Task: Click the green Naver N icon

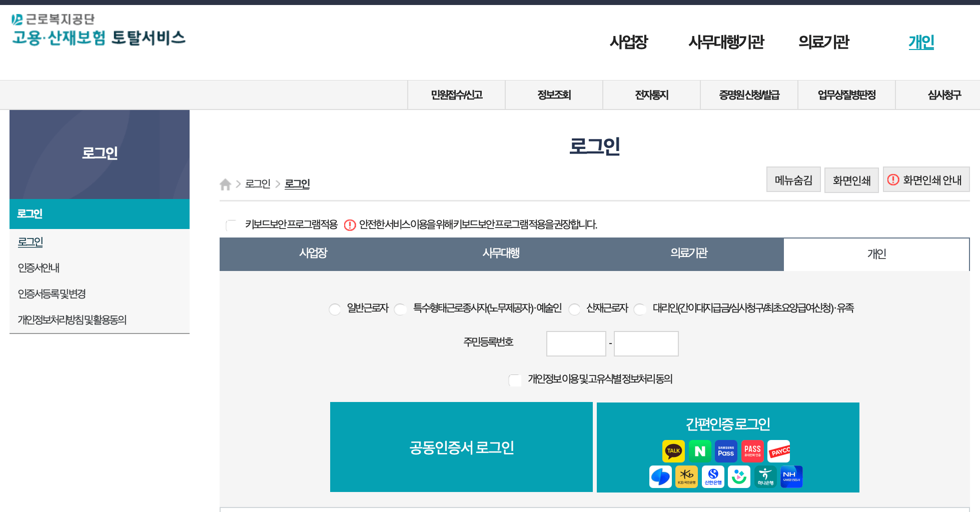Action: (x=700, y=451)
